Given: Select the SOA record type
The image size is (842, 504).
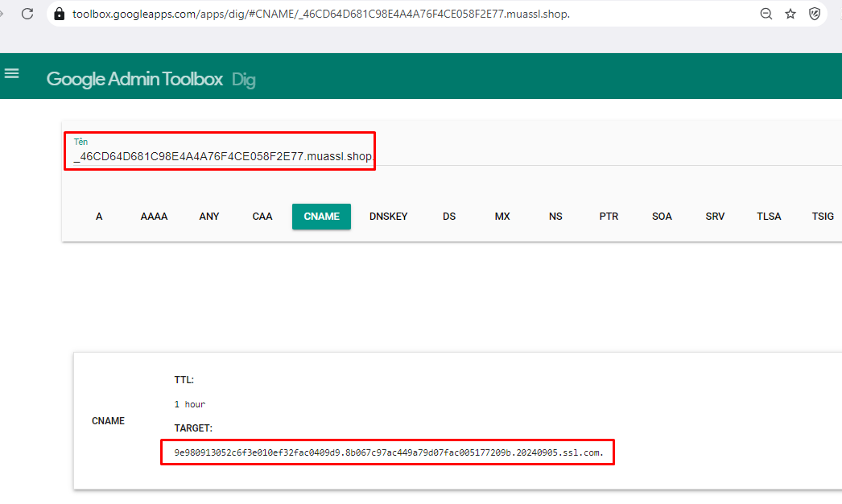Looking at the screenshot, I should click(x=662, y=217).
